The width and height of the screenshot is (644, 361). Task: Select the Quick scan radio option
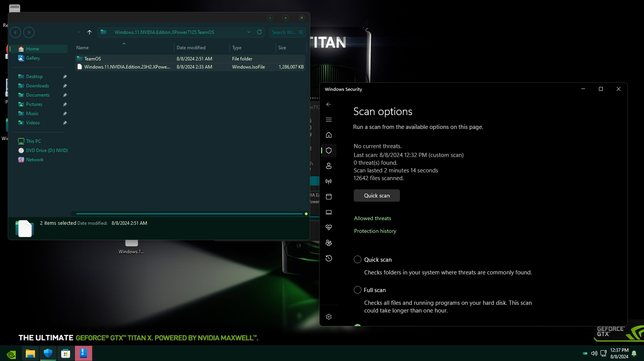358,259
